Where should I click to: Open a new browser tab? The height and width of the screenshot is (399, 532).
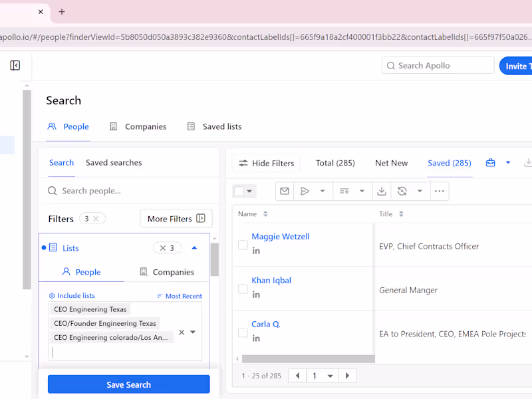[62, 12]
